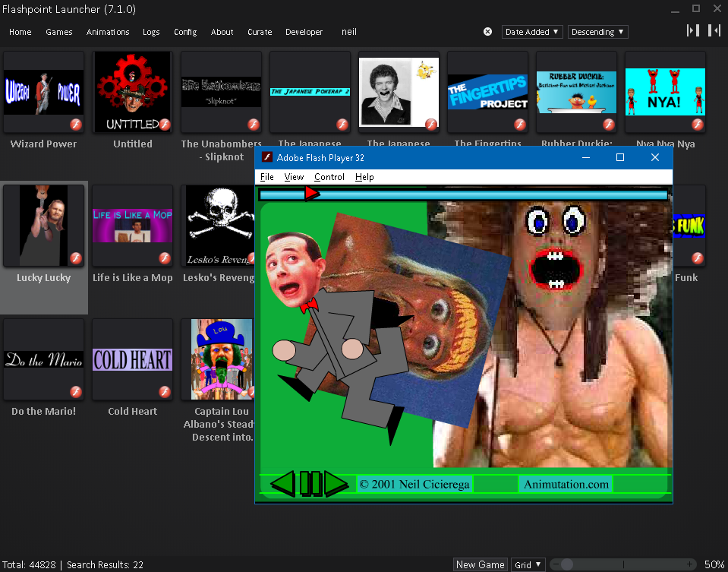
Task: Maximize the Adobe Flash Player window
Action: [620, 157]
